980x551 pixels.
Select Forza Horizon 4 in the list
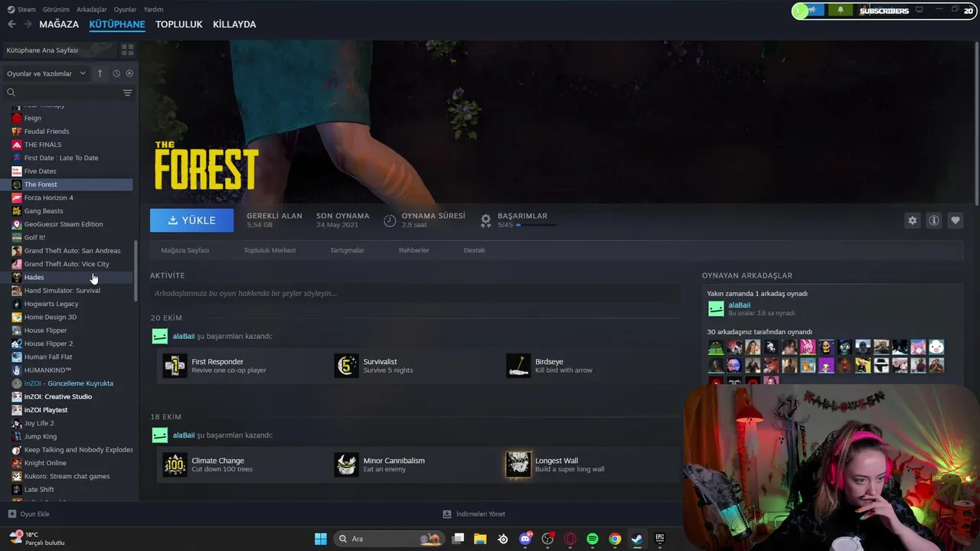(x=72, y=197)
